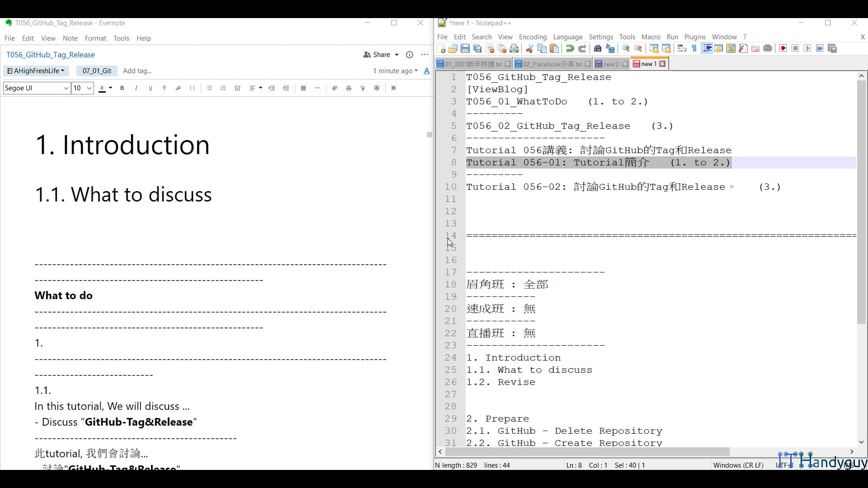Switch to the new 2 tab
The image size is (868, 488).
(x=611, y=64)
